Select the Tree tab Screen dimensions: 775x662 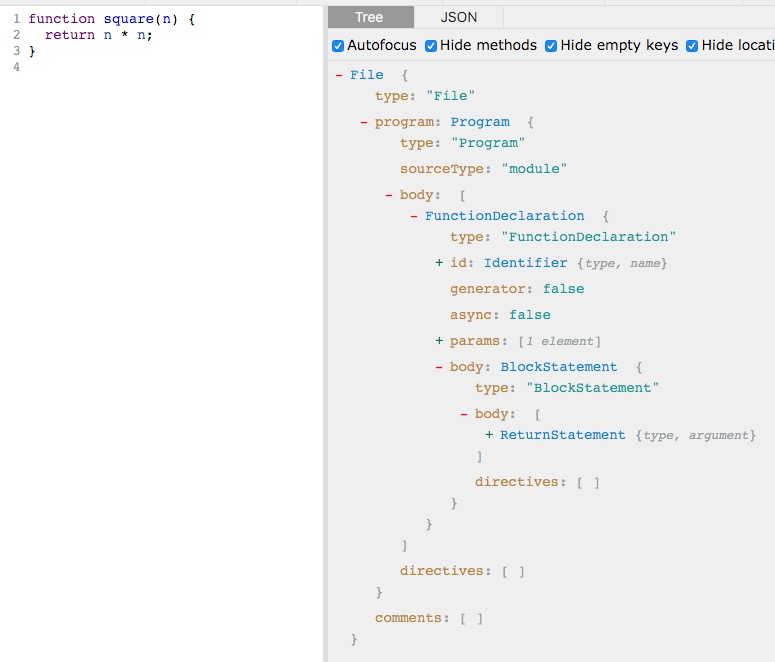[369, 17]
